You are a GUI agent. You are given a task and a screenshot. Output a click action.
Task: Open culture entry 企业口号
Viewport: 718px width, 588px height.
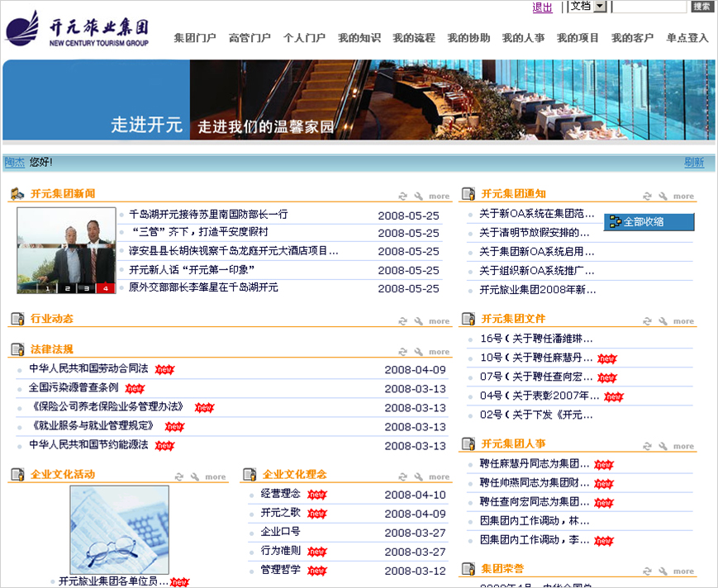[x=281, y=532]
